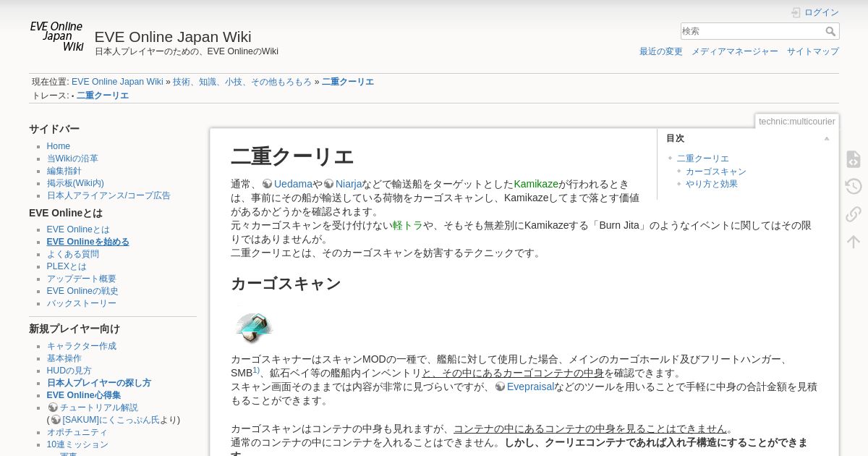Viewport: 868px width, 456px height.
Task: Open 当Wikiの沿革 sidebar link
Action: (72, 159)
